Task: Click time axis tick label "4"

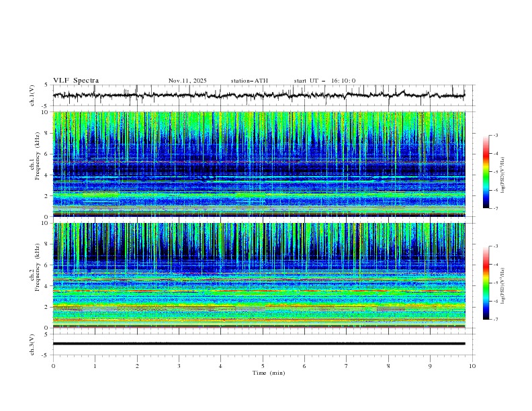Action: tap(220, 366)
